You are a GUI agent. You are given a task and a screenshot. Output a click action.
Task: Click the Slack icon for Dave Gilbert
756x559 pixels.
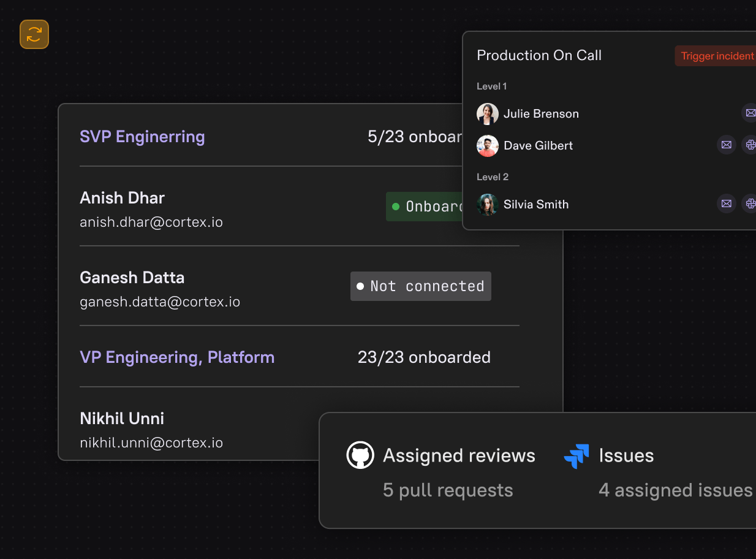pyautogui.click(x=750, y=145)
